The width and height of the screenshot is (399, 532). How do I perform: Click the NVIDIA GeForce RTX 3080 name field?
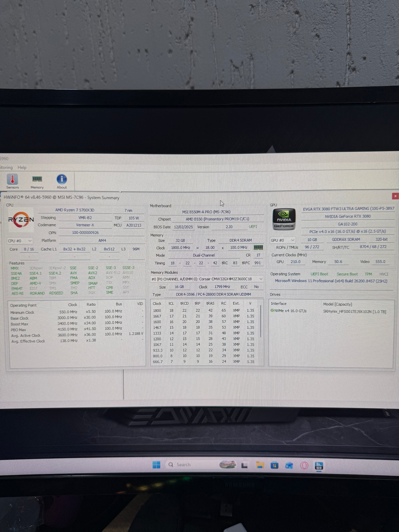coord(348,216)
